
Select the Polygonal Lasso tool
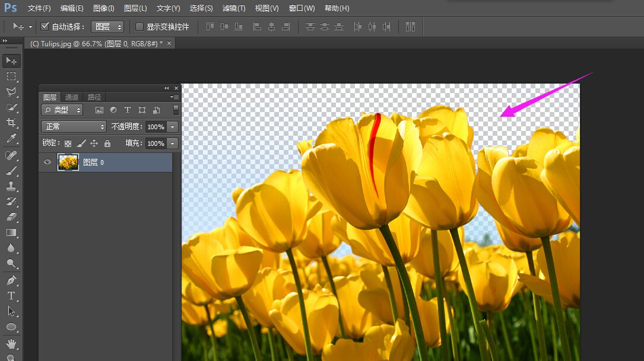pyautogui.click(x=11, y=92)
